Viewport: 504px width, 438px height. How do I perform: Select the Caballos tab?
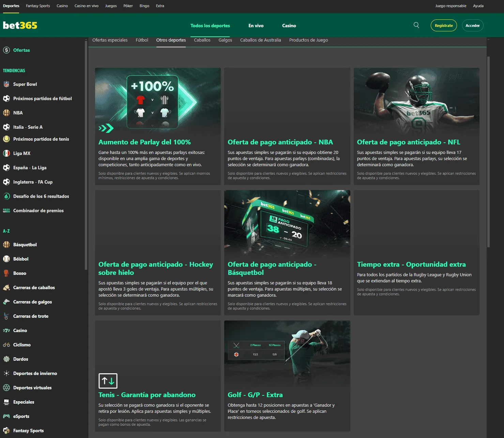pyautogui.click(x=202, y=40)
